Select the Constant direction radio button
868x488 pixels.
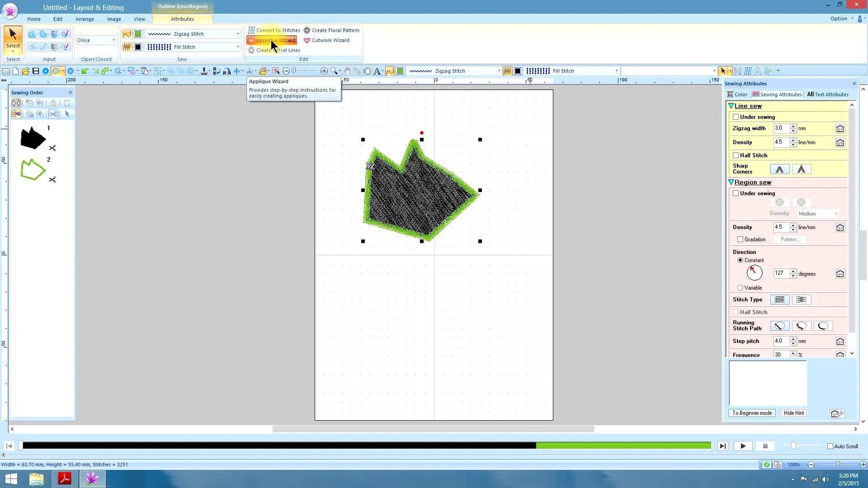pos(740,260)
